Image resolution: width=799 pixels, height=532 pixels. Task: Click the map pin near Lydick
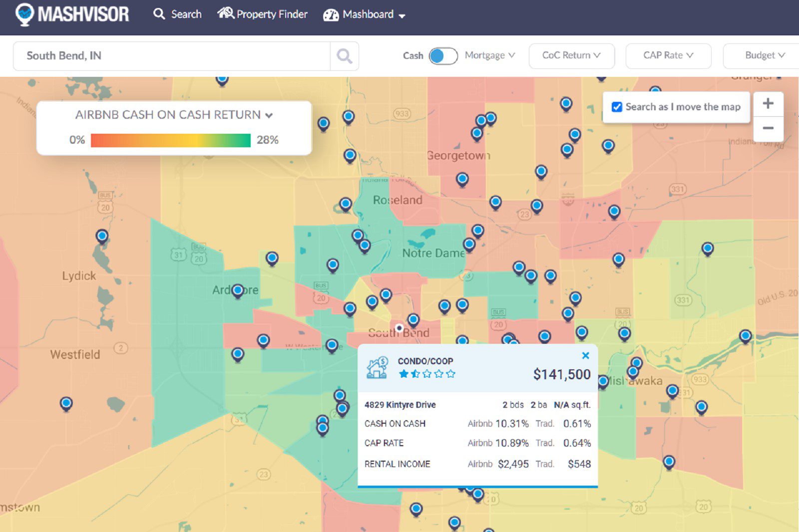point(102,236)
